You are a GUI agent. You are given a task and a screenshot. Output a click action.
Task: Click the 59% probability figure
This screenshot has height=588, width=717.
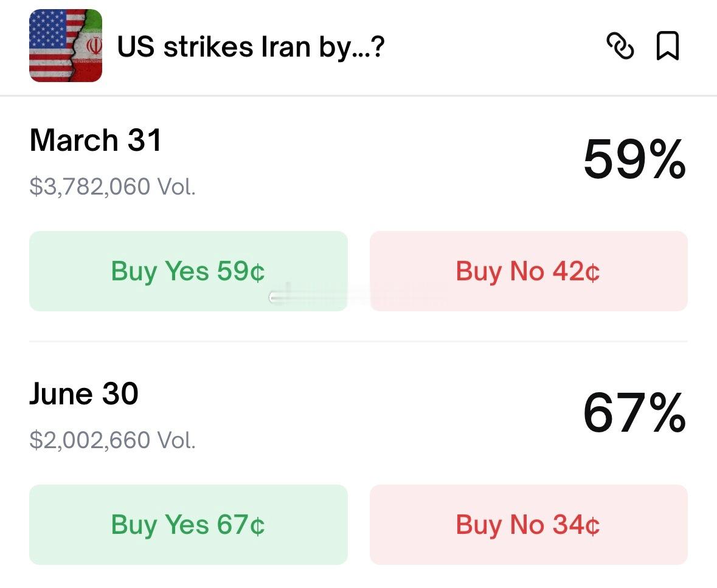pos(634,161)
